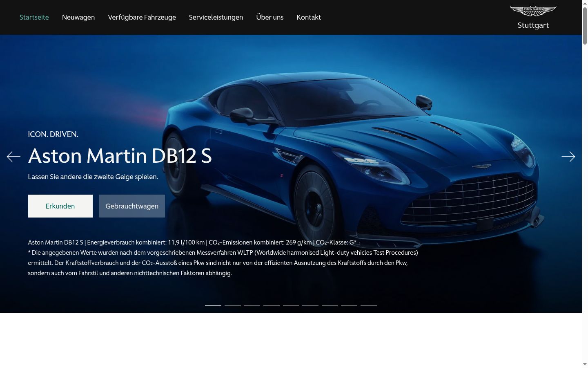The image size is (588, 368).
Task: Click the "Energieverbrauch kombiniert: 11,9 l/100 km" text
Action: coord(146,242)
